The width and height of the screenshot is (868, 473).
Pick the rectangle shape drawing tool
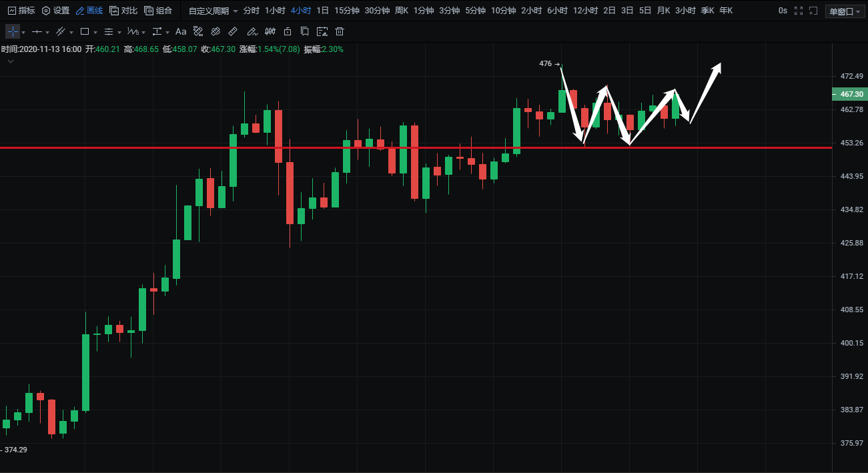click(x=85, y=31)
